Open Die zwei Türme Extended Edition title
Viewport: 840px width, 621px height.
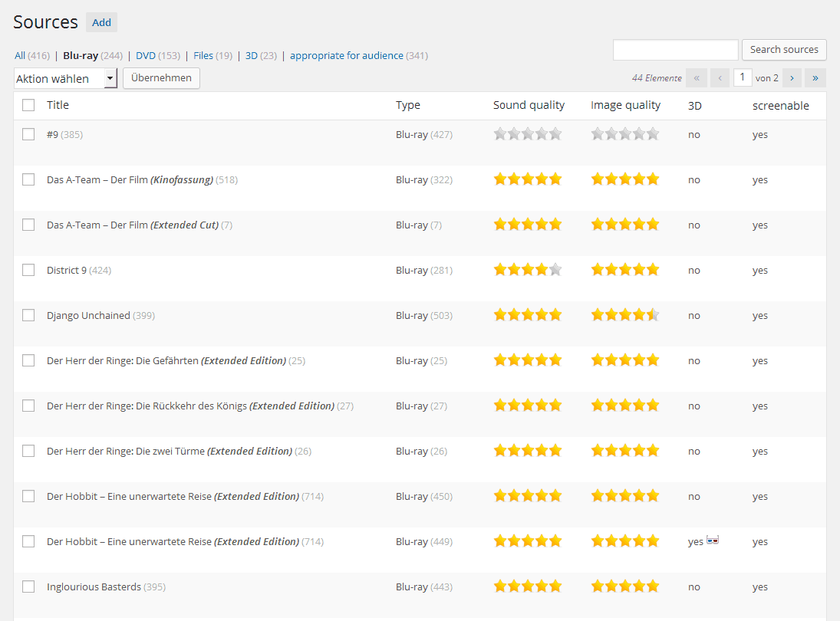pyautogui.click(x=170, y=451)
